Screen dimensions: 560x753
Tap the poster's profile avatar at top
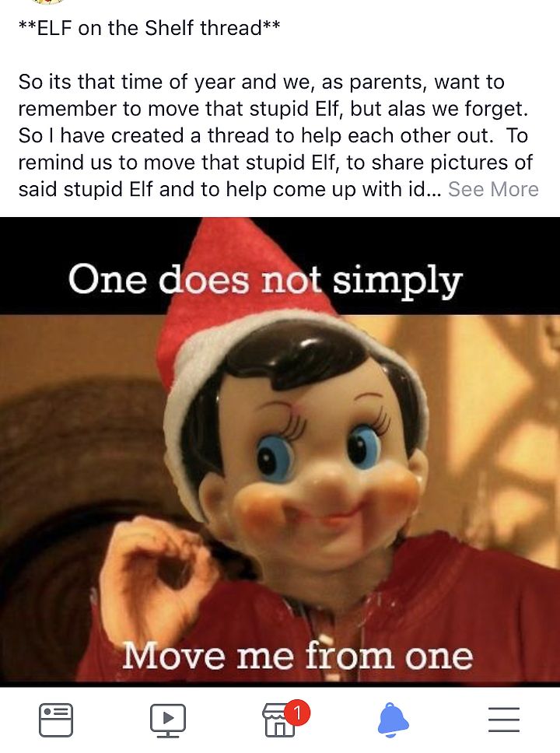coord(47,2)
